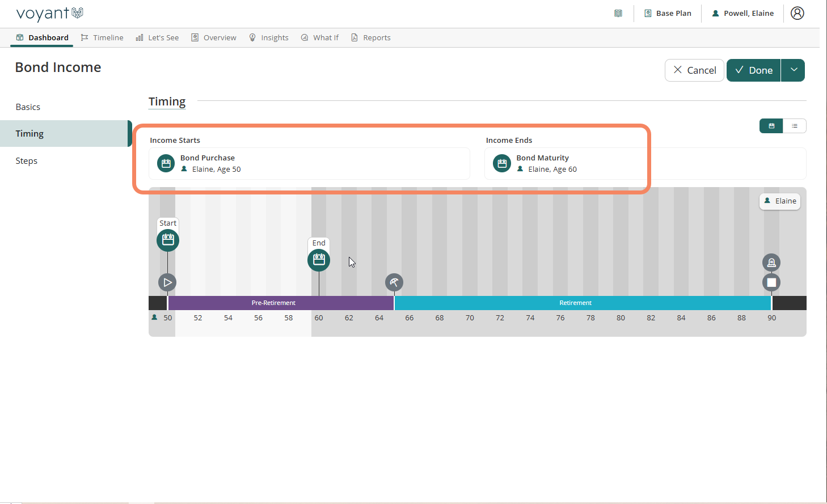The width and height of the screenshot is (827, 504).
Task: Click the stop square icon at age 90
Action: [x=771, y=282]
